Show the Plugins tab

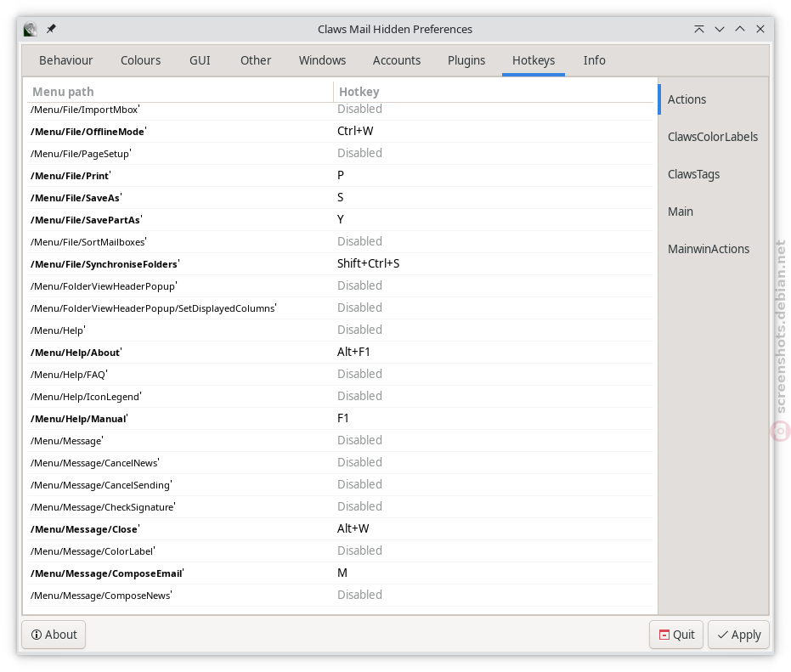[466, 60]
